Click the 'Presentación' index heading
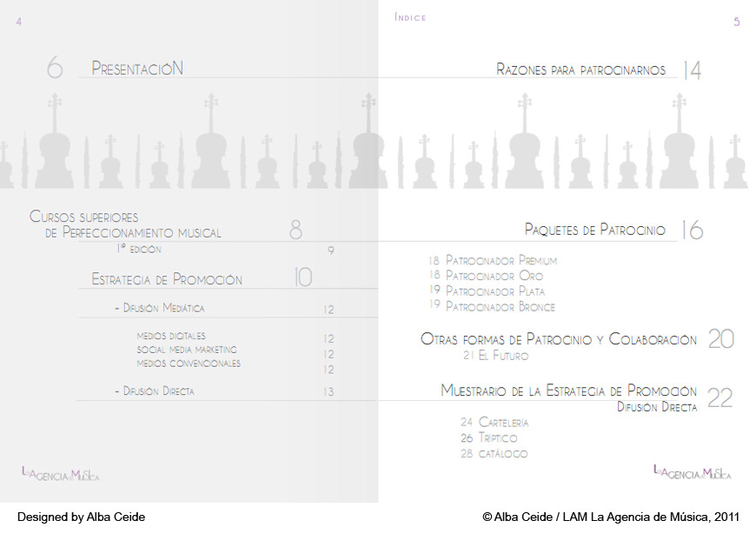 [137, 69]
